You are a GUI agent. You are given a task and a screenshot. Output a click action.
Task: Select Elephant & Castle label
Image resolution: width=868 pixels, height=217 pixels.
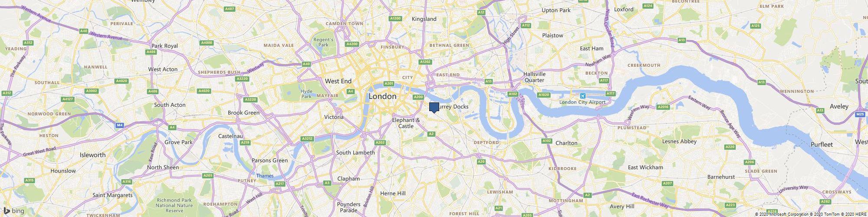[x=406, y=123]
